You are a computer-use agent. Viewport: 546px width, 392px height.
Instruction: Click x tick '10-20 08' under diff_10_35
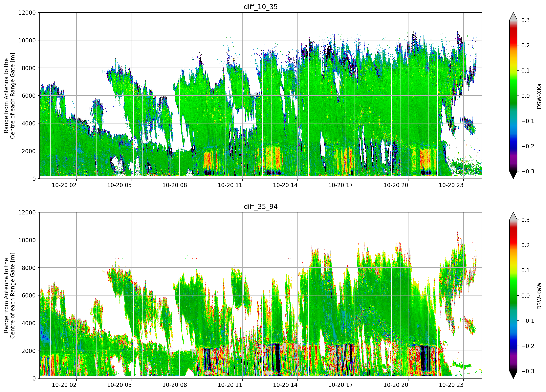pyautogui.click(x=175, y=185)
